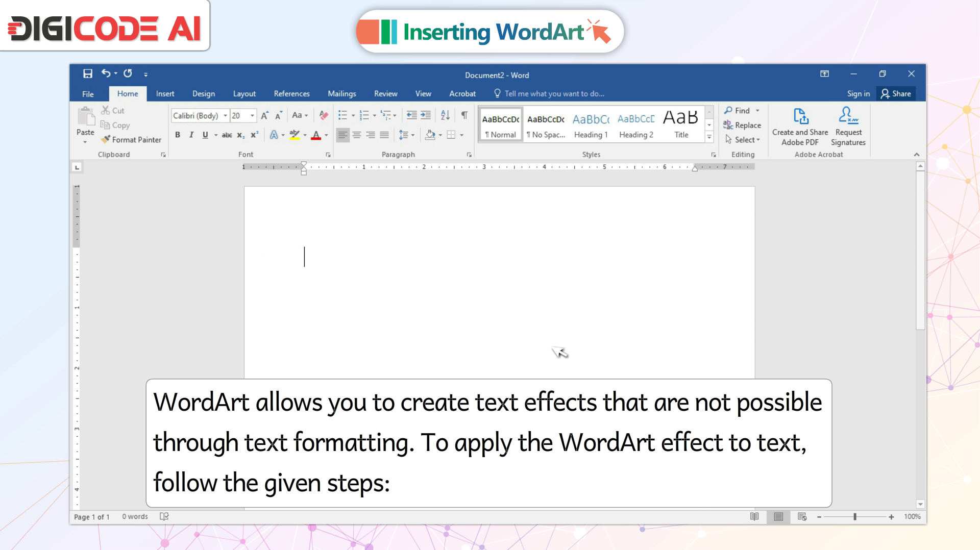Decrease font size with Shrink Font
The image size is (980, 550).
click(278, 116)
